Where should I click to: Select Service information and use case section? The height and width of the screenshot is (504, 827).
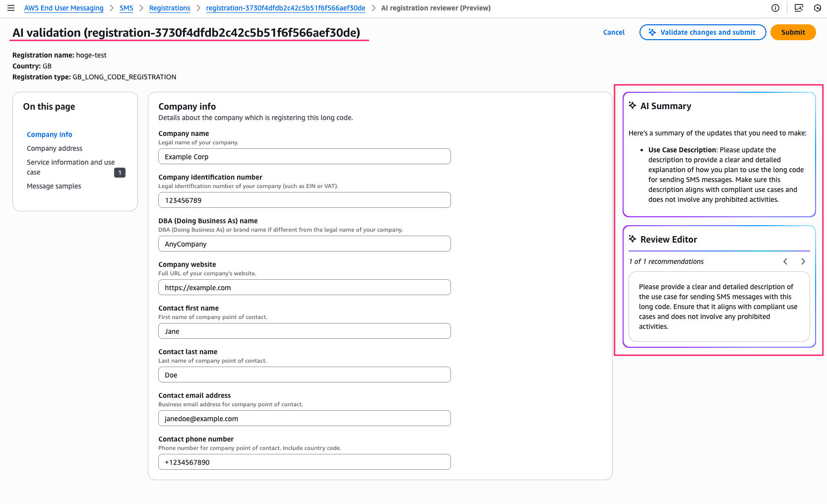70,167
